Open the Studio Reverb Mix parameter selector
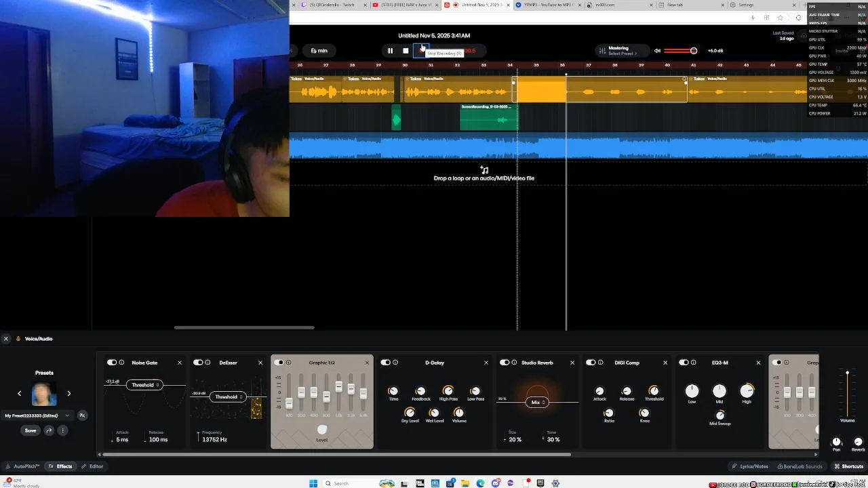 point(537,403)
